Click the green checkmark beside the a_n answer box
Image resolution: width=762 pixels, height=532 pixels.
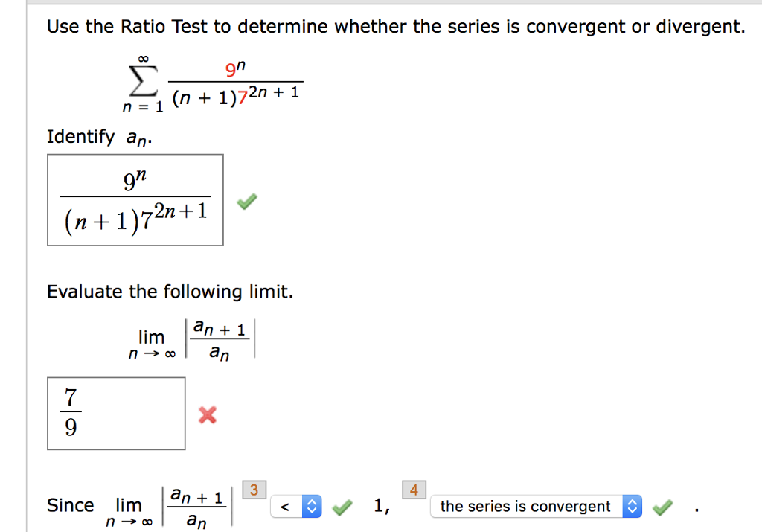pyautogui.click(x=246, y=201)
